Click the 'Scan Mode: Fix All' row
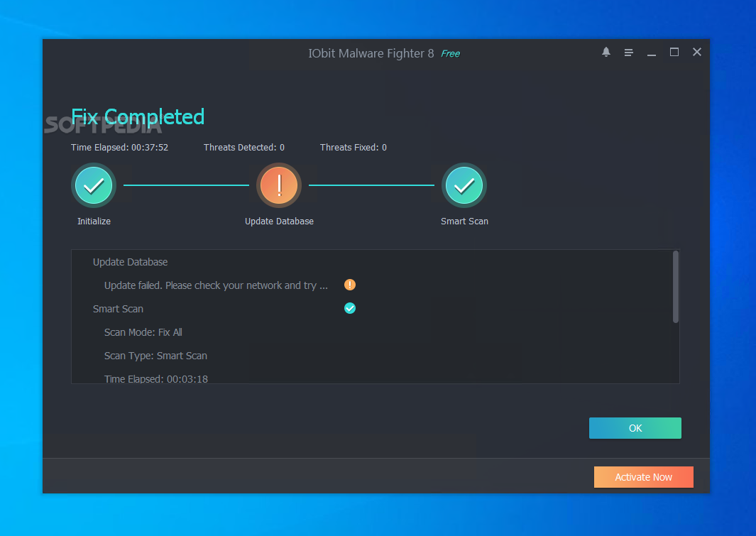 143,332
